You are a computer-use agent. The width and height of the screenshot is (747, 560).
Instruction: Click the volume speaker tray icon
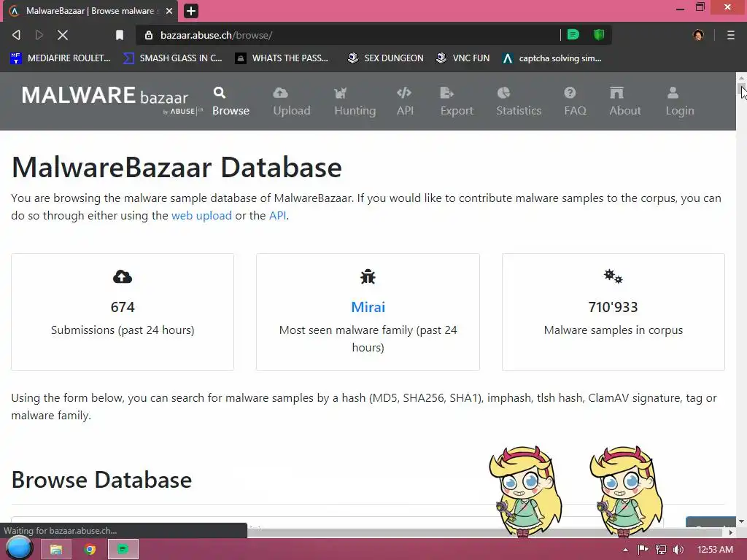pos(678,550)
